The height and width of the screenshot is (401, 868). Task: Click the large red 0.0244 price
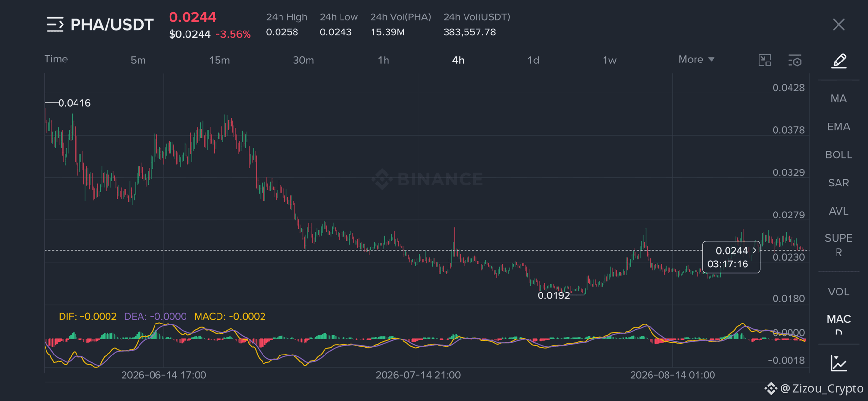click(x=192, y=17)
